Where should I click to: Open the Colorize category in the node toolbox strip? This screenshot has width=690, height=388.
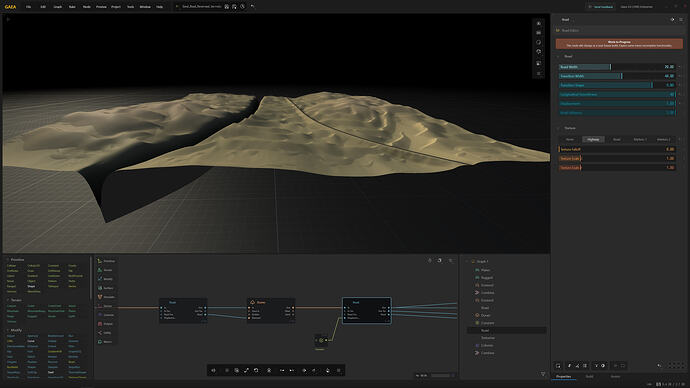tap(106, 315)
